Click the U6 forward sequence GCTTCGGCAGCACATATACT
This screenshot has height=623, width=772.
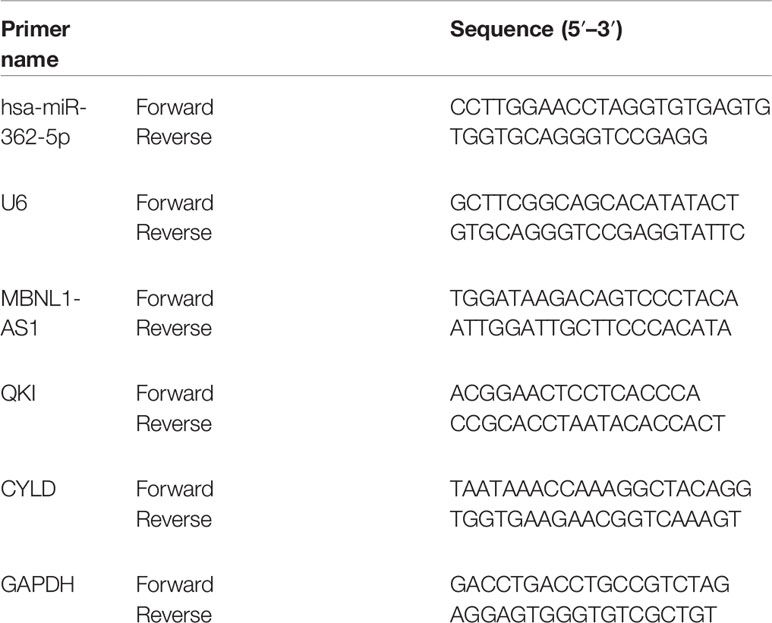pos(594,203)
